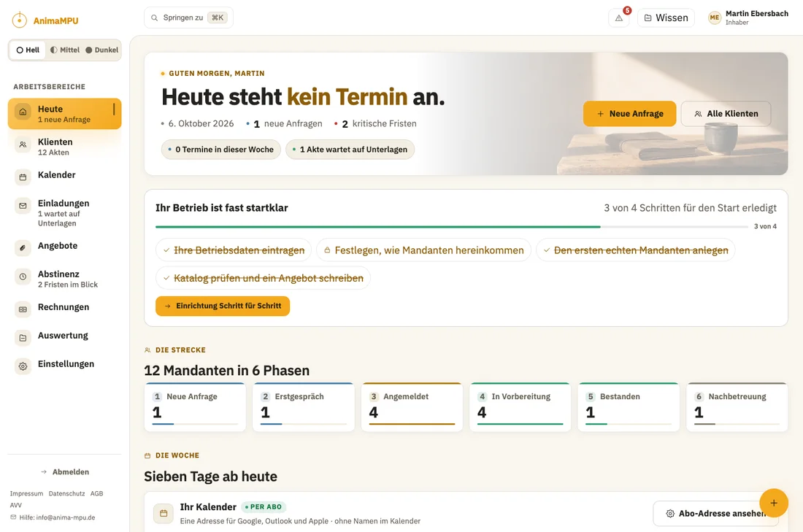Open the Neue Anfrage phase card
This screenshot has height=532, width=803.
195,407
